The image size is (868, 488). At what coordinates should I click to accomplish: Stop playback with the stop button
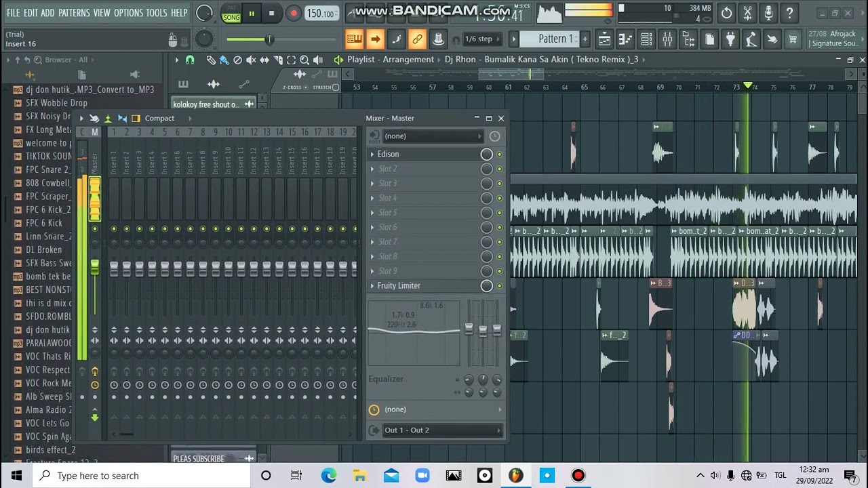[271, 13]
